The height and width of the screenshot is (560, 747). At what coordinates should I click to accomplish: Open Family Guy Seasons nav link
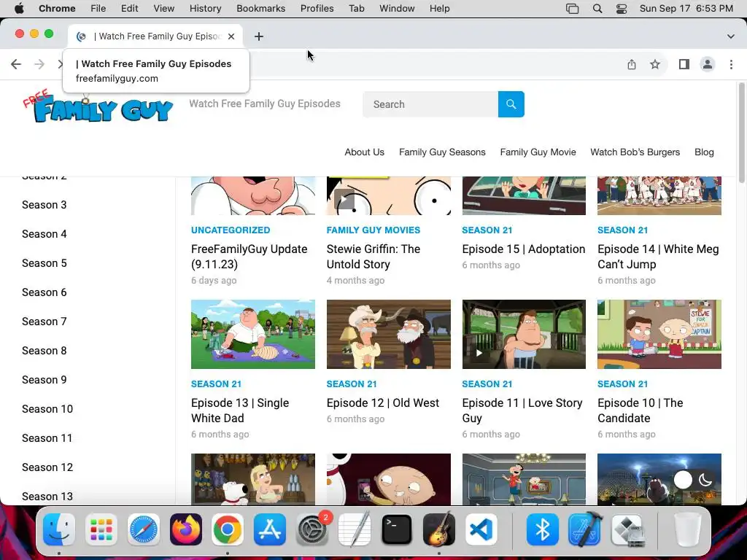442,152
